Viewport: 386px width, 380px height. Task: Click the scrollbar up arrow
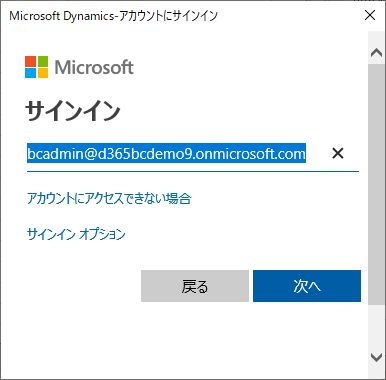click(377, 52)
